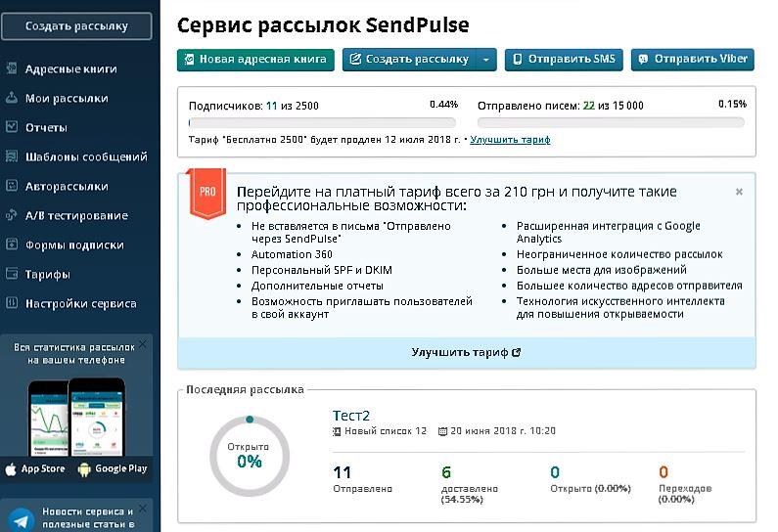Click the Улучшить тариф link in tariff line

[510, 140]
